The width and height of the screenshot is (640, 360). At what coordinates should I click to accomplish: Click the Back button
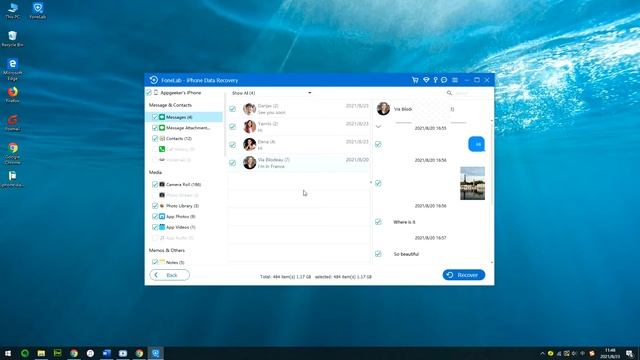pos(169,275)
